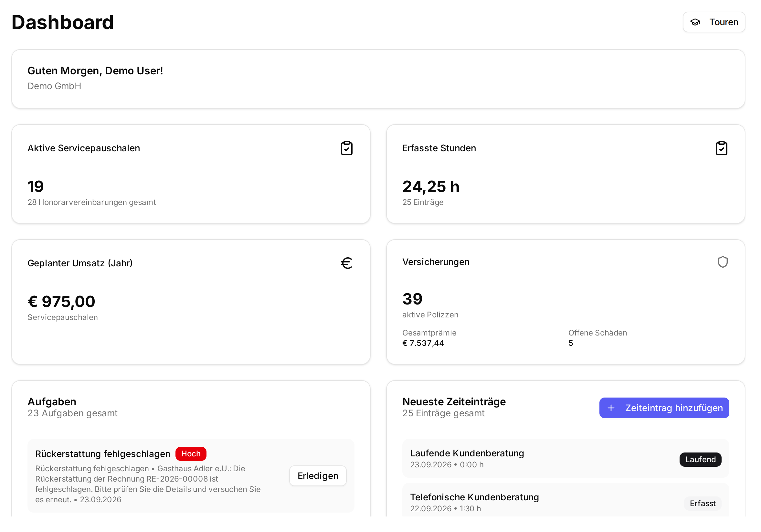Click the greeting Guten Morgen, Demo User!
This screenshot has width=761, height=532.
pyautogui.click(x=95, y=70)
